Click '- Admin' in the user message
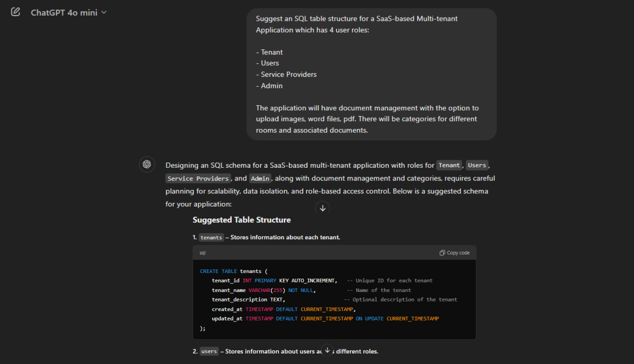This screenshot has height=364, width=634. coord(269,86)
